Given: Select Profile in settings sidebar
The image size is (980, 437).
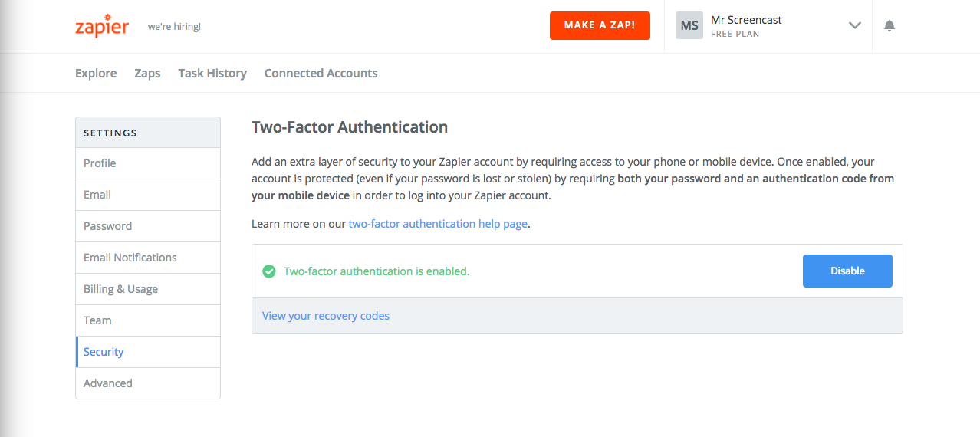Looking at the screenshot, I should coord(148,163).
